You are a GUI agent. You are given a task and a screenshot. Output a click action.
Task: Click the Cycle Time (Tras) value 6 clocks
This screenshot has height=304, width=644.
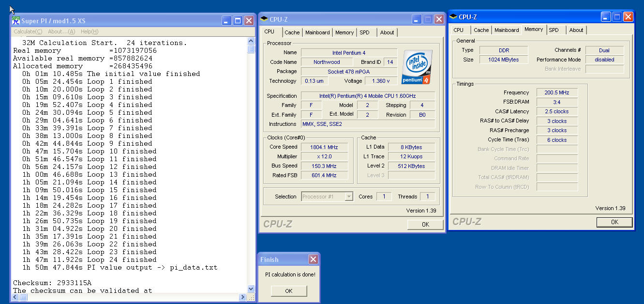[x=557, y=140]
